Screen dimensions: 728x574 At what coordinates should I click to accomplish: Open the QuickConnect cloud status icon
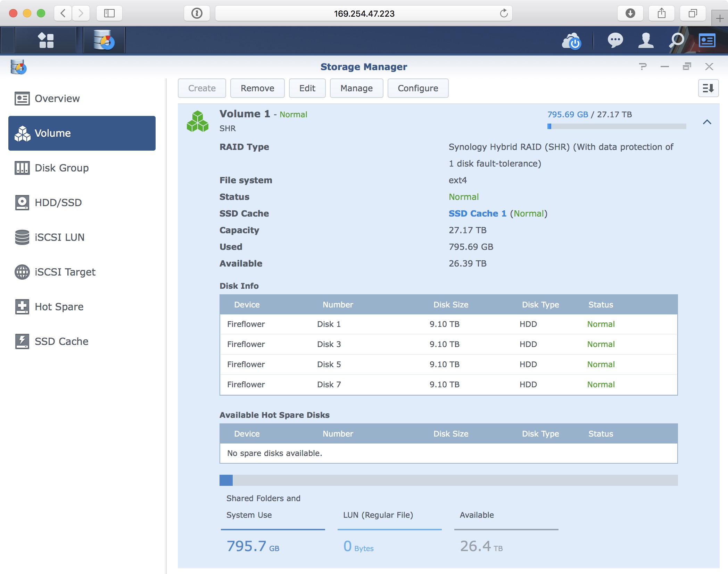point(572,41)
